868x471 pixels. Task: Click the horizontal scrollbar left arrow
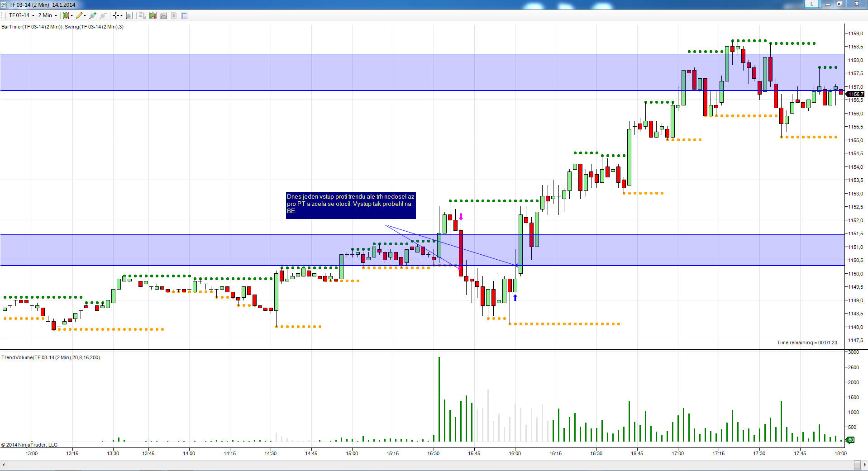coord(4,464)
